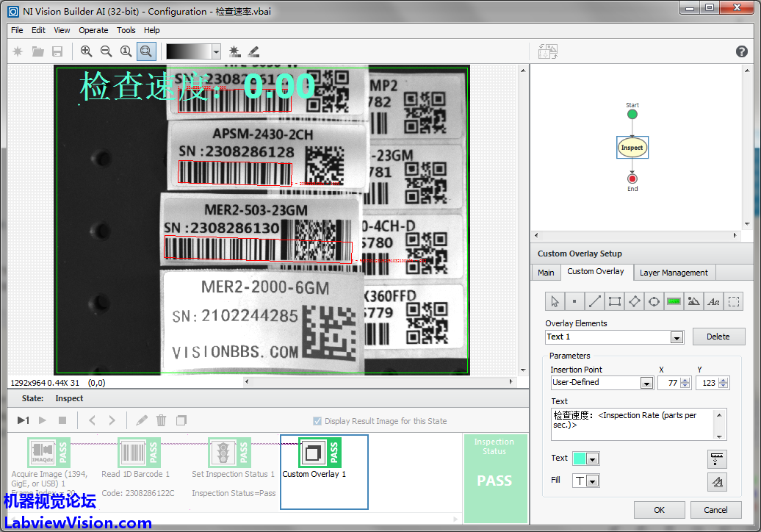Screen dimensions: 761x532
Task: Click the Acquire Image step icon
Action: coord(48,453)
